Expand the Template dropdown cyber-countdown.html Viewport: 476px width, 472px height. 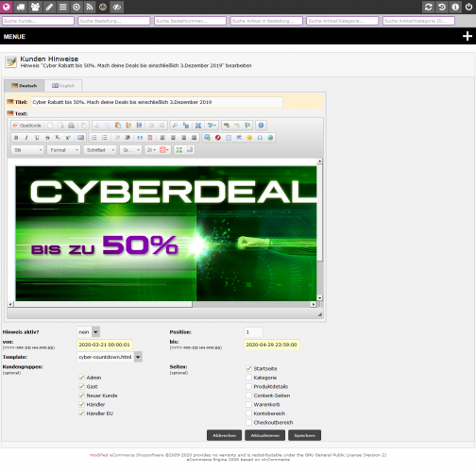pos(110,357)
